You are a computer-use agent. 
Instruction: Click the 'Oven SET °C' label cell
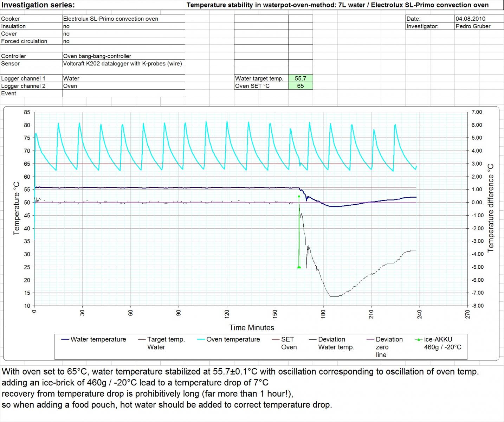point(261,86)
